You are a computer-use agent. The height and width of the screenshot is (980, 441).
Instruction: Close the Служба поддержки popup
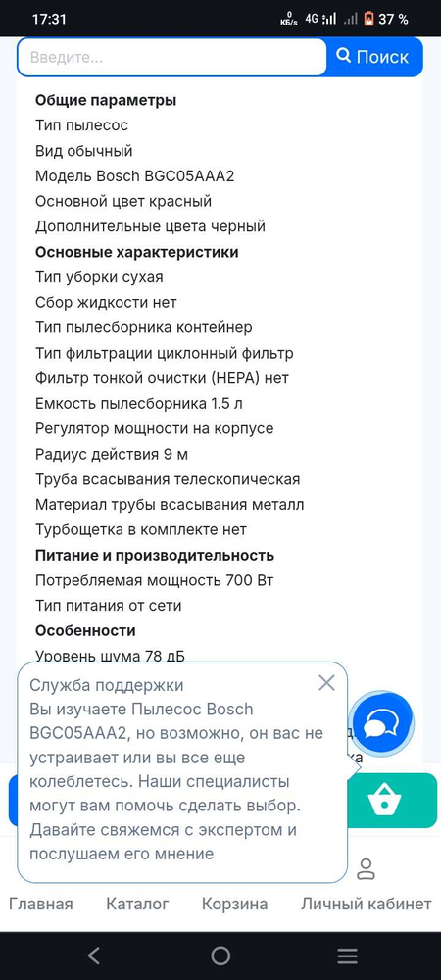(x=326, y=682)
